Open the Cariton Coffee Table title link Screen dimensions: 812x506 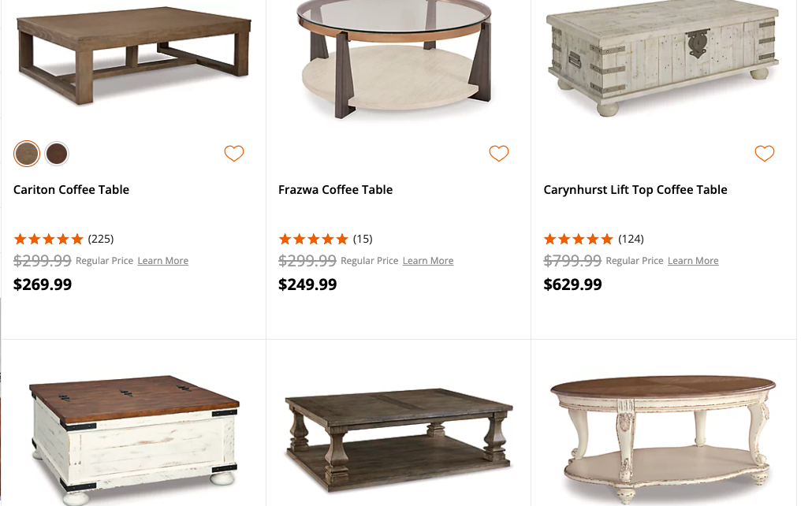[72, 190]
